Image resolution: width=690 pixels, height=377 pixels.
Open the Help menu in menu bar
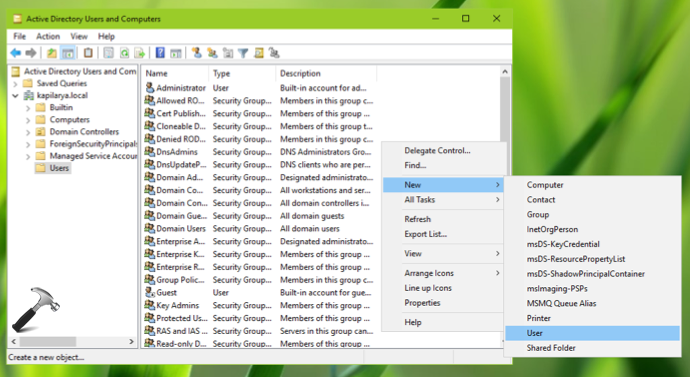click(x=106, y=37)
